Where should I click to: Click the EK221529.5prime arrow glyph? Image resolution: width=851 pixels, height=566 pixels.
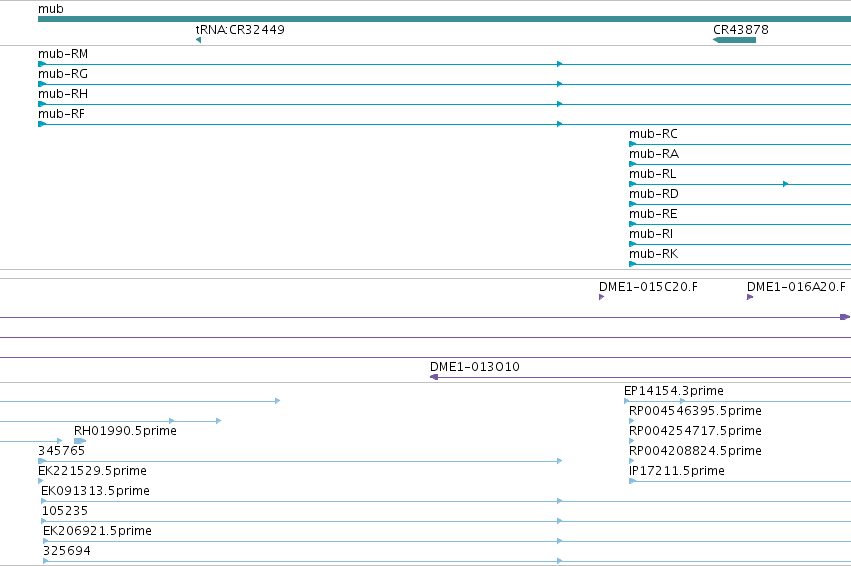(x=41, y=481)
